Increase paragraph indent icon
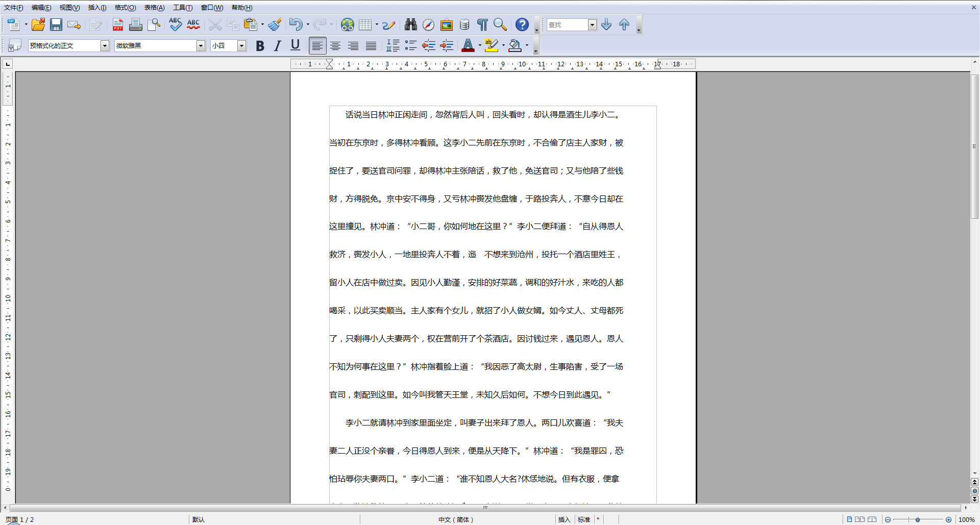980x525 pixels. click(447, 45)
